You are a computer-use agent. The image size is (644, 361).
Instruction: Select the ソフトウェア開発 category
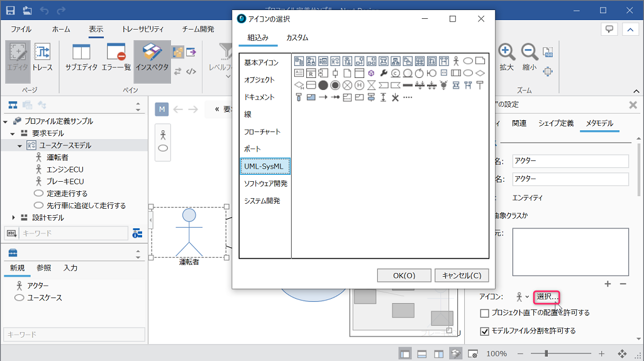[x=265, y=184]
